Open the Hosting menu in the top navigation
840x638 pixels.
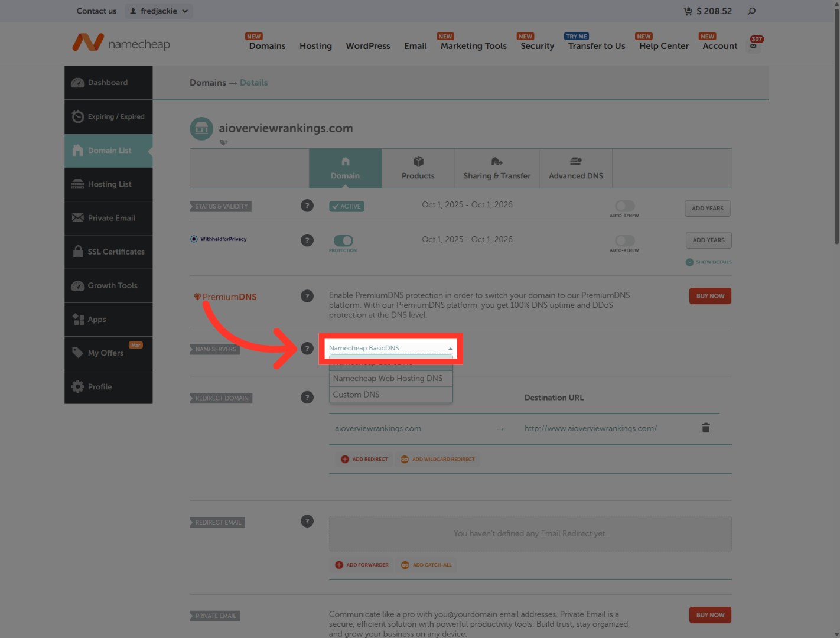coord(315,45)
